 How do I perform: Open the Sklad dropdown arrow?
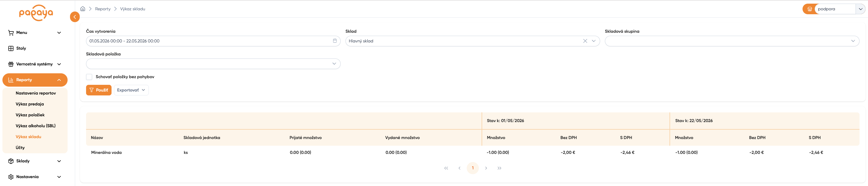click(594, 41)
